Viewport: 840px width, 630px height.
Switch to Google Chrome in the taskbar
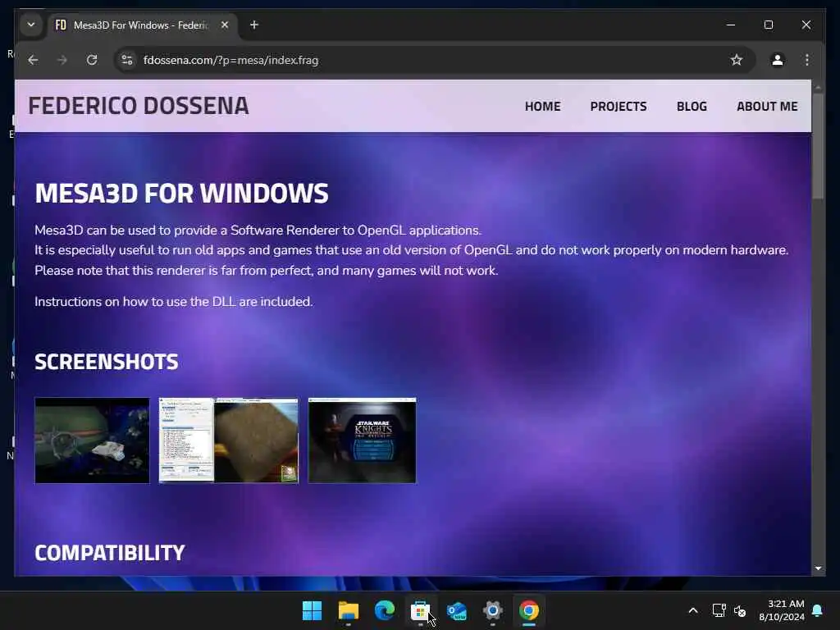[x=529, y=610]
